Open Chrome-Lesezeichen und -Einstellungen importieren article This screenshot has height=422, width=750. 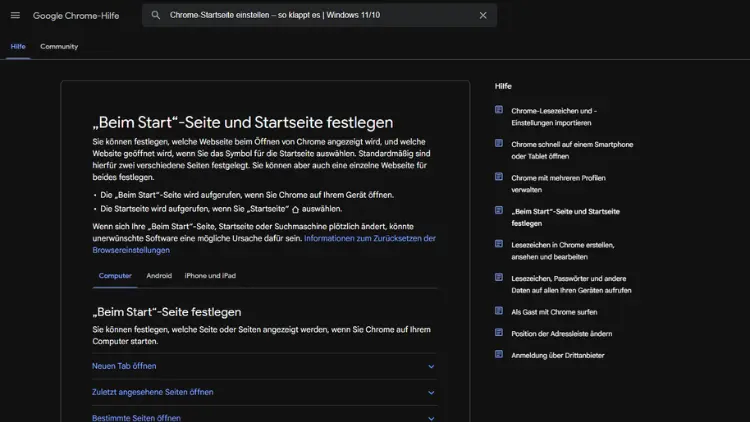click(554, 117)
